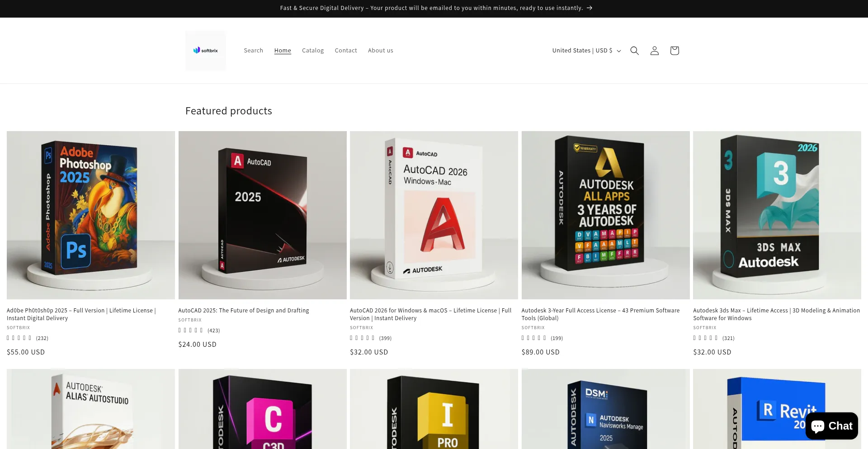This screenshot has height=449, width=868.
Task: Open AutoCAD 2025 product image
Action: [263, 215]
